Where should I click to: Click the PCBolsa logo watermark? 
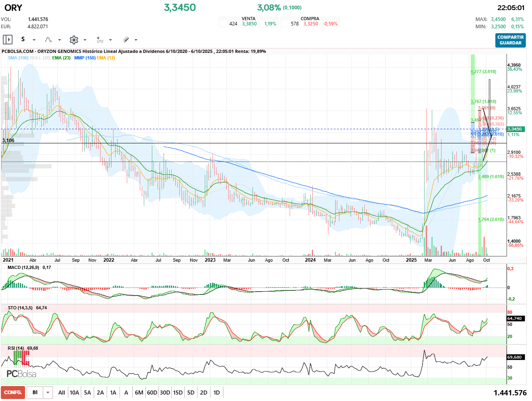[21, 374]
